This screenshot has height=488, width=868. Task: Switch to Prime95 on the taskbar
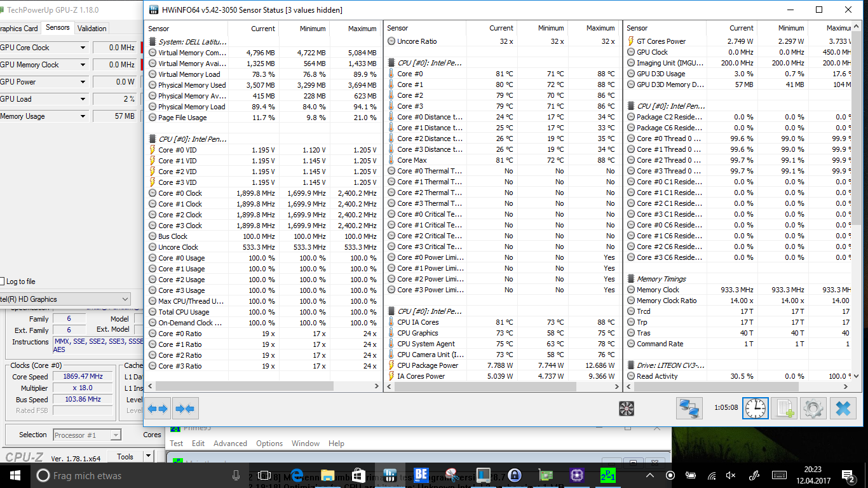click(607, 475)
